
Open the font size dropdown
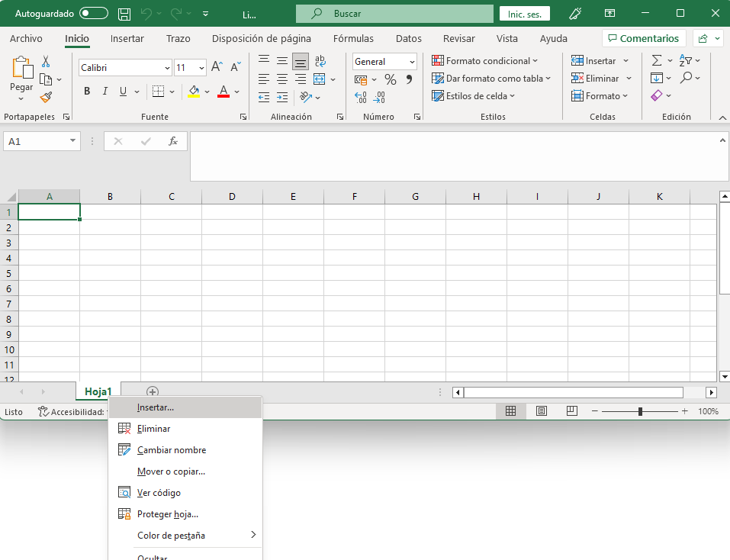tap(201, 68)
